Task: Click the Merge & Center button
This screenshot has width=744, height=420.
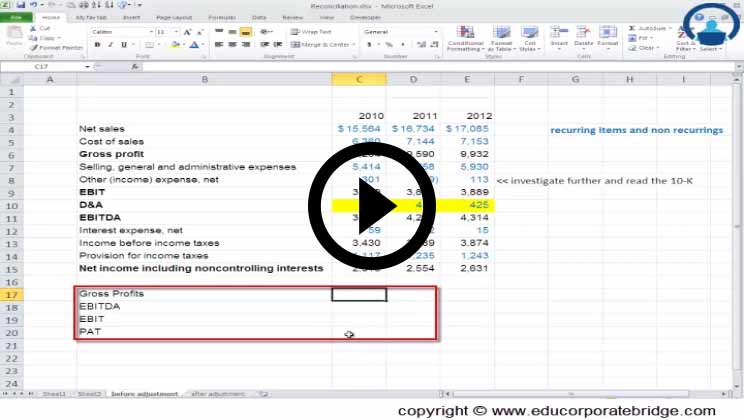Action: 320,45
